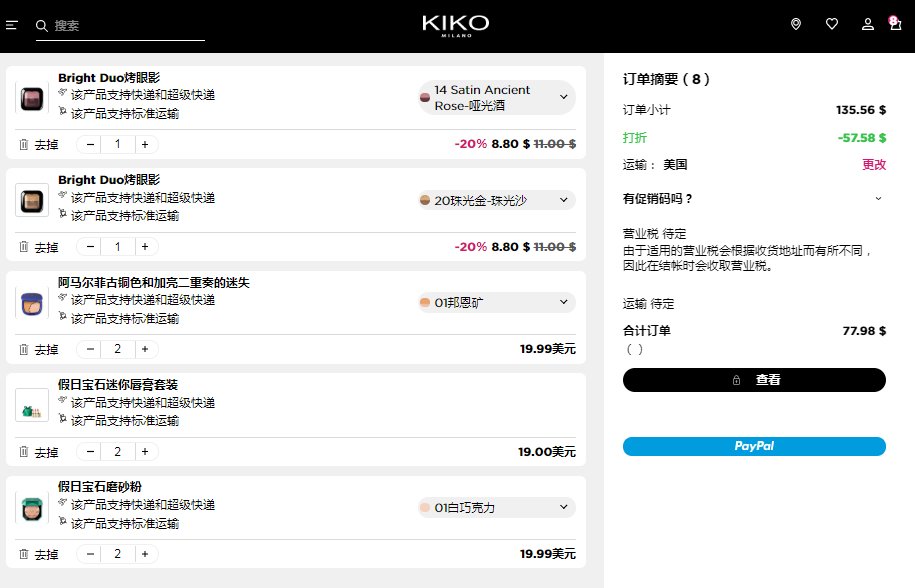Open the 20珠光金-珠光沙 shade dropdown
The image size is (915, 588).
(x=497, y=200)
